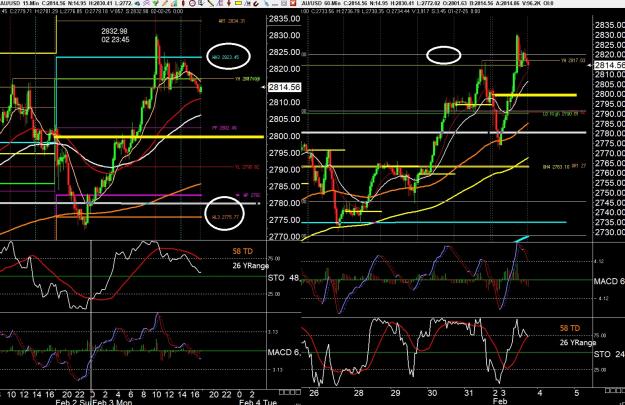
Task: Click date 31 on the 60 Min time axis
Action: click(468, 393)
